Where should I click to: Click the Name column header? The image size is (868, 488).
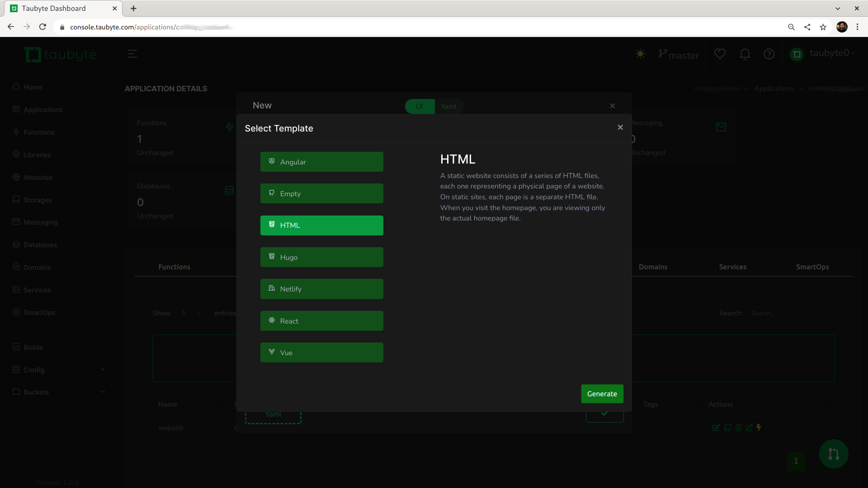[168, 404]
